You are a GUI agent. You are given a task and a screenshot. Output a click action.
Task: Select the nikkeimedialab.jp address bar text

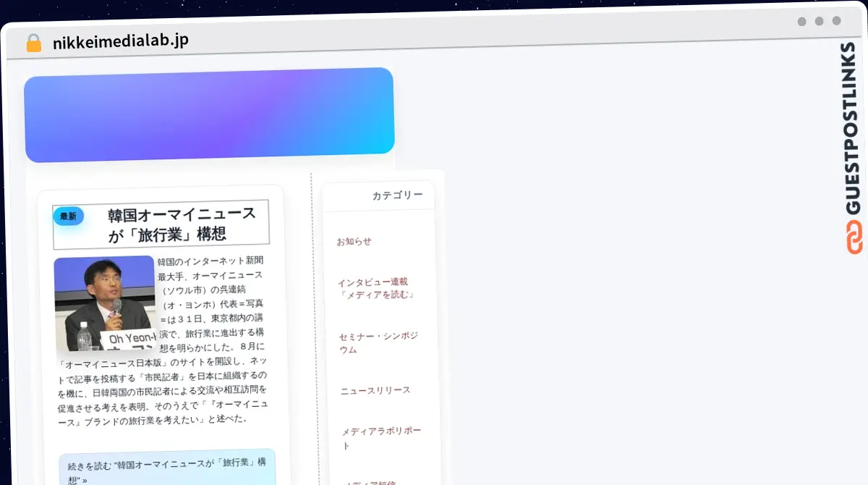pyautogui.click(x=120, y=41)
